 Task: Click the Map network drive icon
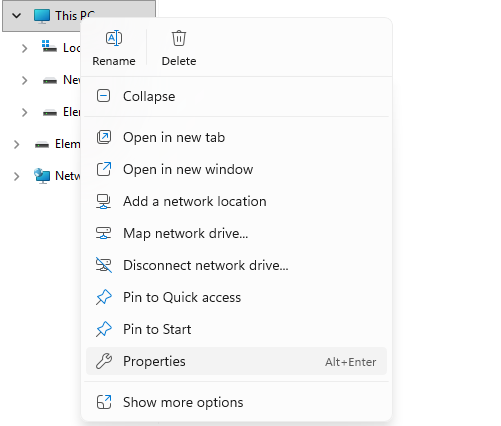(x=104, y=233)
